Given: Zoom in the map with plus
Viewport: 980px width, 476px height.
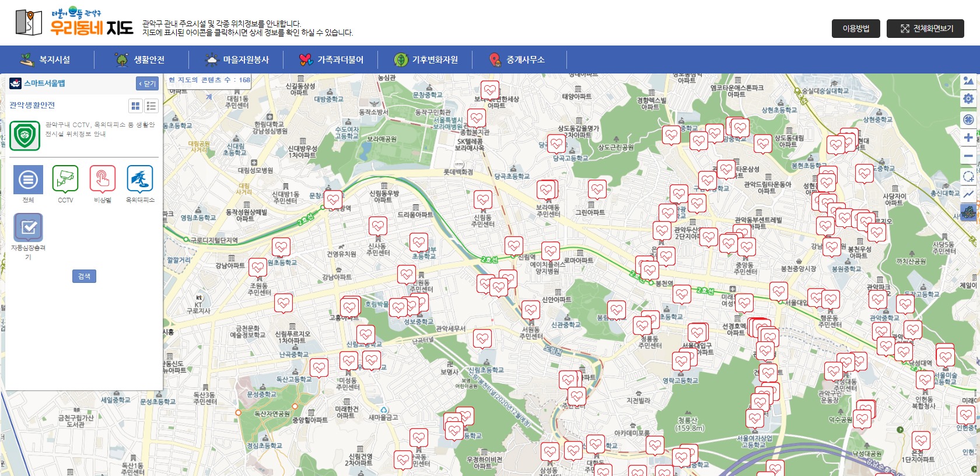Looking at the screenshot, I should [x=968, y=138].
